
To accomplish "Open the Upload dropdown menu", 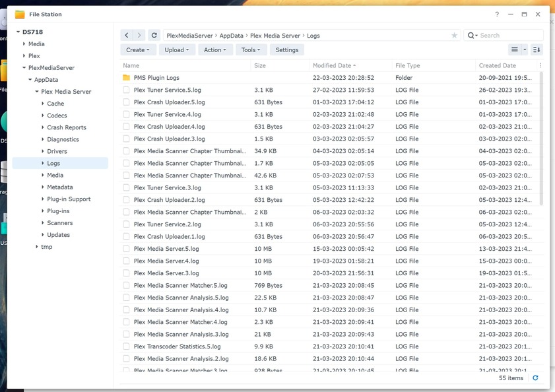I will 177,50.
